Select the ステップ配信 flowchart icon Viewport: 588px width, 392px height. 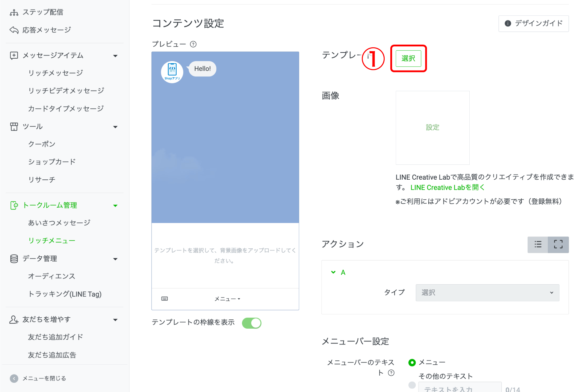tap(14, 12)
